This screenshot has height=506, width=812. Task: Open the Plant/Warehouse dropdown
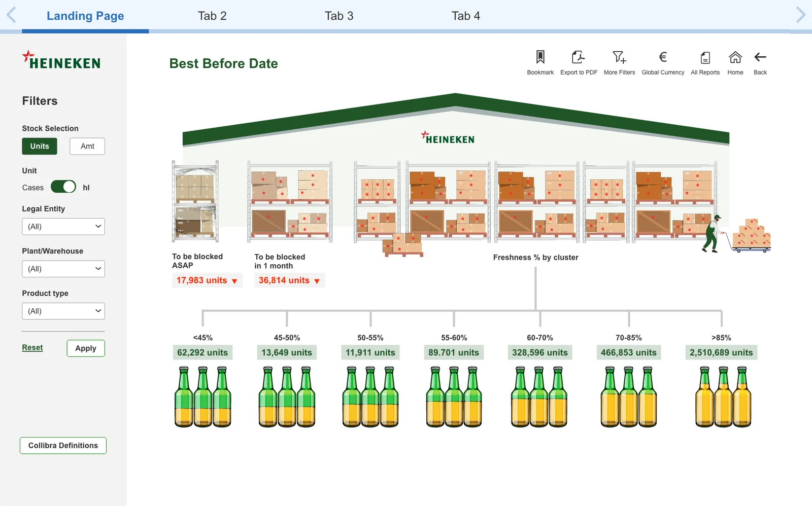(x=63, y=269)
